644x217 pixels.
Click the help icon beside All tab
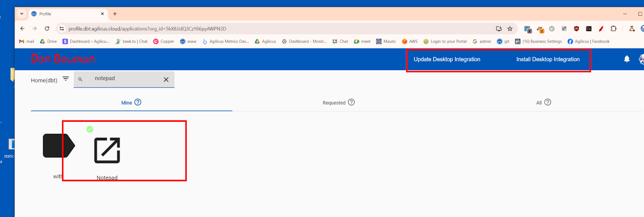point(548,102)
